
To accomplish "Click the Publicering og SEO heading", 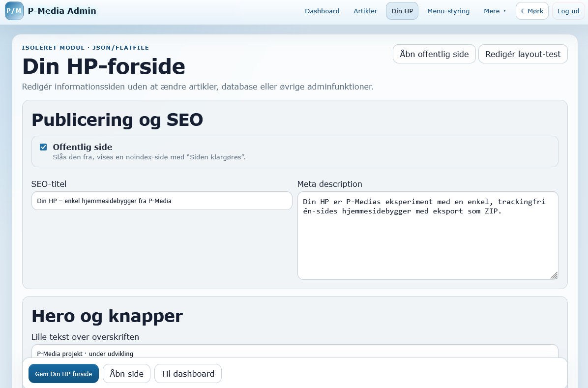I will click(x=117, y=119).
